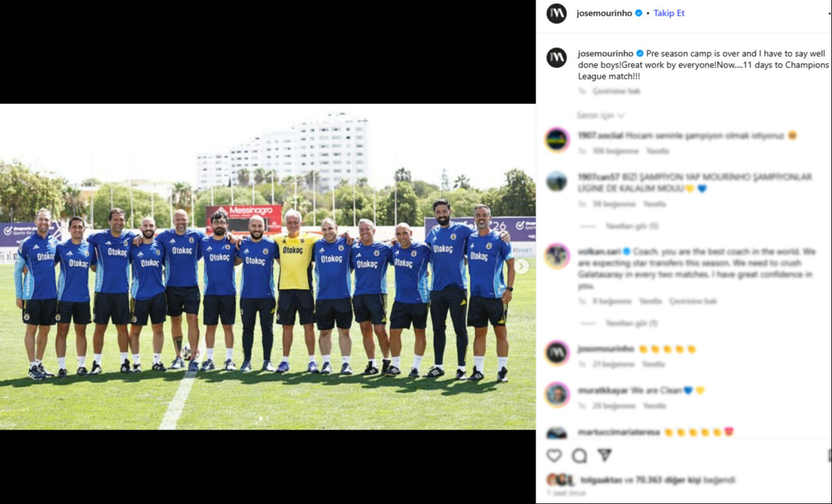Like the post with the heart icon
Screen dimensions: 832x504
tap(554, 455)
